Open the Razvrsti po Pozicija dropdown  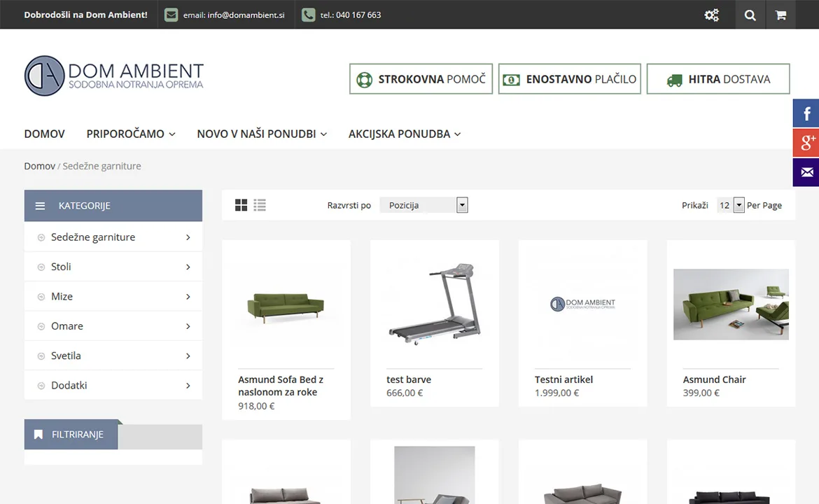(423, 205)
